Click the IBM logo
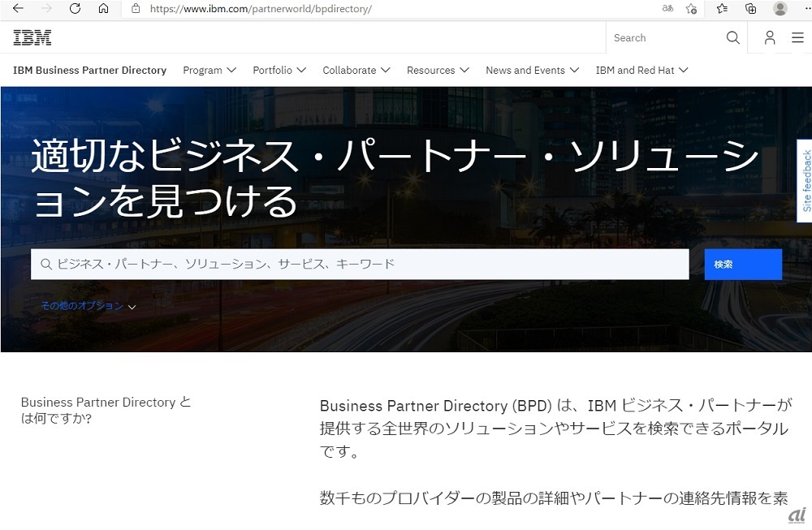Screen dimensions: 812x530 tap(32, 38)
